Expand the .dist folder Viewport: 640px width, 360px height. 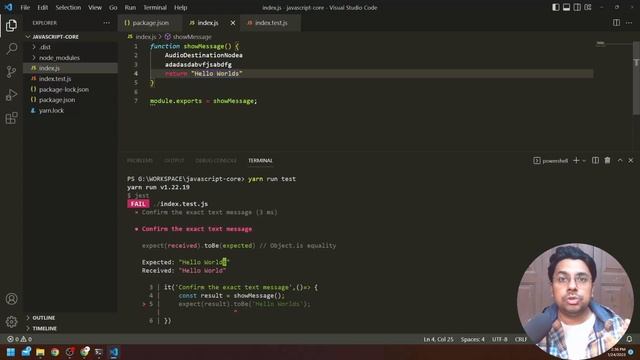[x=71, y=47]
